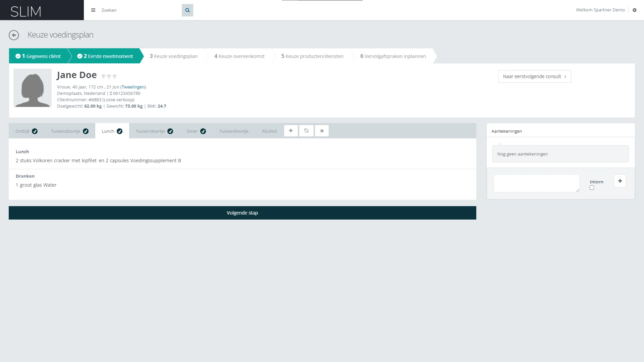Go to step 1 Gegevens cliënt
644x362 pixels.
pyautogui.click(x=38, y=56)
